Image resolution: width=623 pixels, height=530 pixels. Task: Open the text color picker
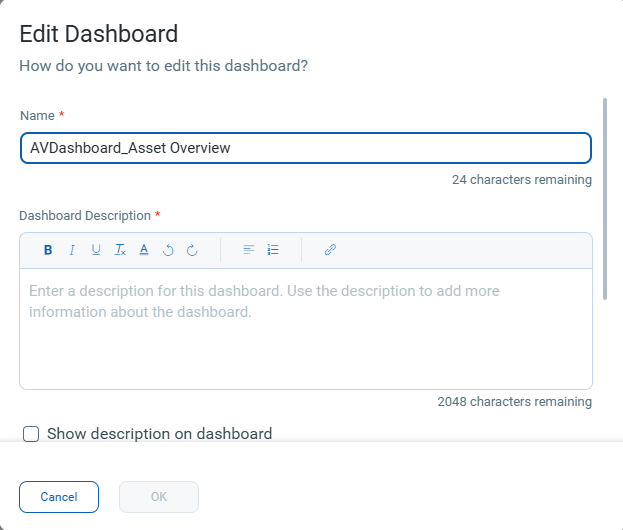pyautogui.click(x=144, y=250)
